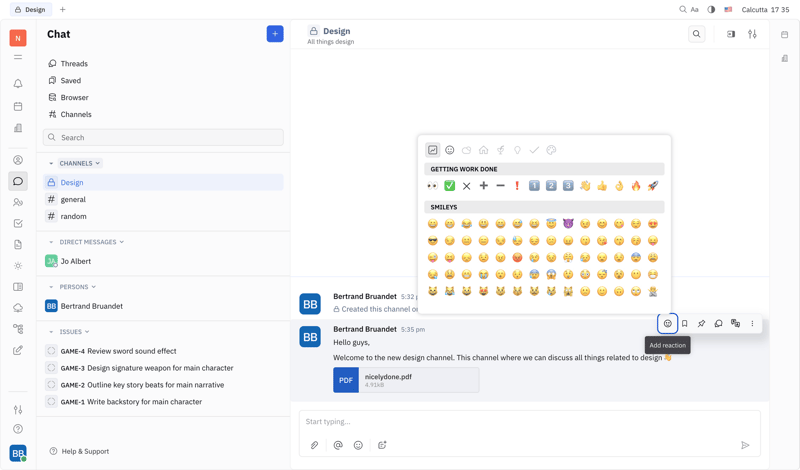Pick the red exclamation mark emoji
The height and width of the screenshot is (470, 800).
(517, 186)
